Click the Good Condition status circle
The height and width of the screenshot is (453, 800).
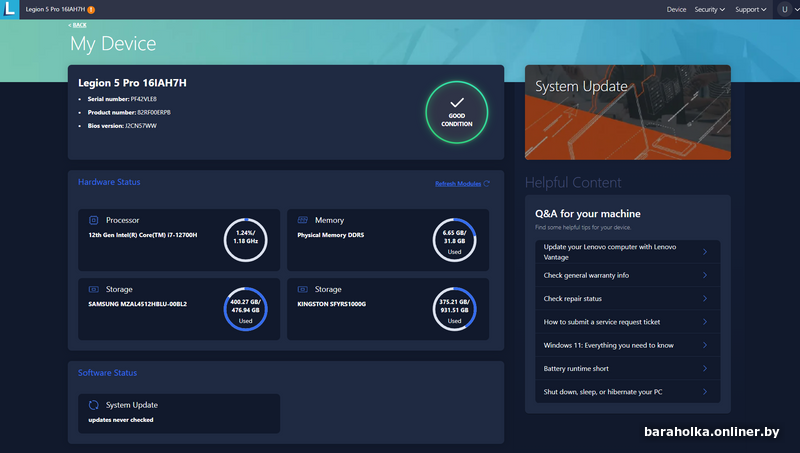[x=457, y=112]
